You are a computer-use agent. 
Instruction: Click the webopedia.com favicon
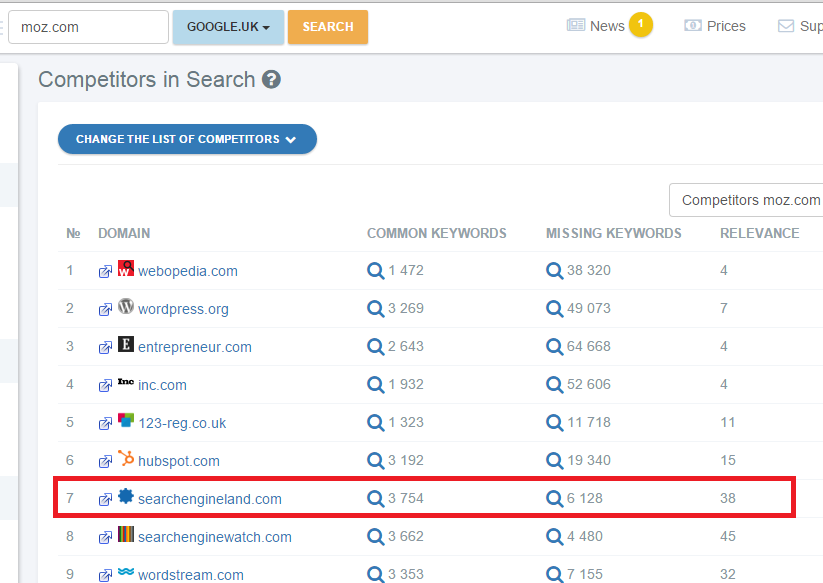pyautogui.click(x=126, y=268)
